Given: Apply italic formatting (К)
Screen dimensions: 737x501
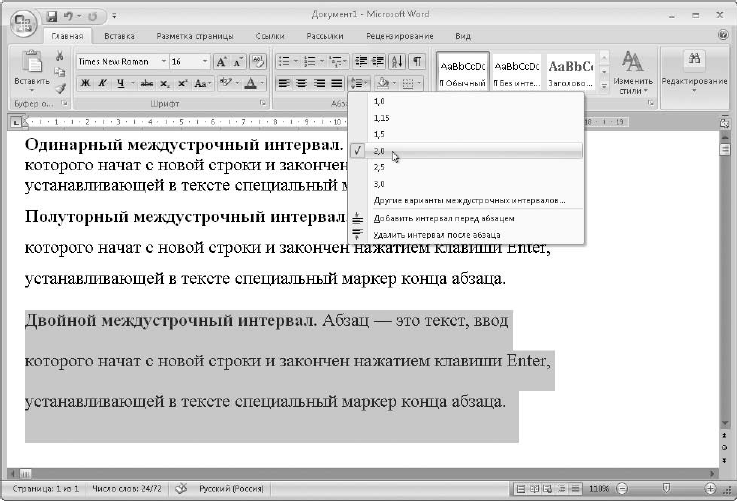Looking at the screenshot, I should (103, 83).
